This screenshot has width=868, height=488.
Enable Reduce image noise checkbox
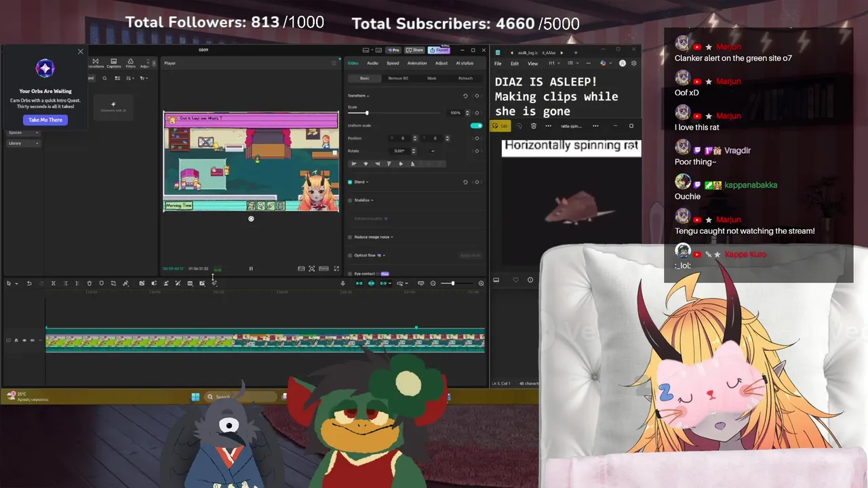350,237
